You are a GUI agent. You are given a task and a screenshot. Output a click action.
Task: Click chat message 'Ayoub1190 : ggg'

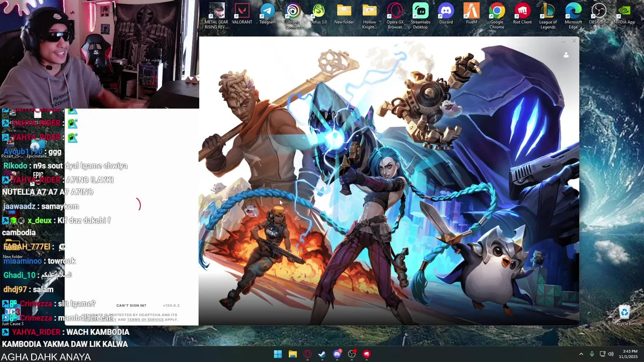pos(32,152)
